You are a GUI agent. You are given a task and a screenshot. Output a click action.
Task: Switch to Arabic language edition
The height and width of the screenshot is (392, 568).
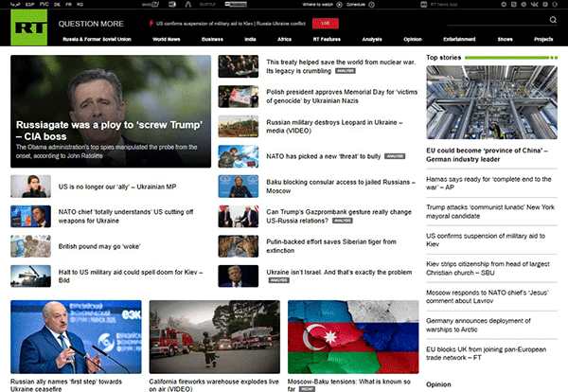15,5
